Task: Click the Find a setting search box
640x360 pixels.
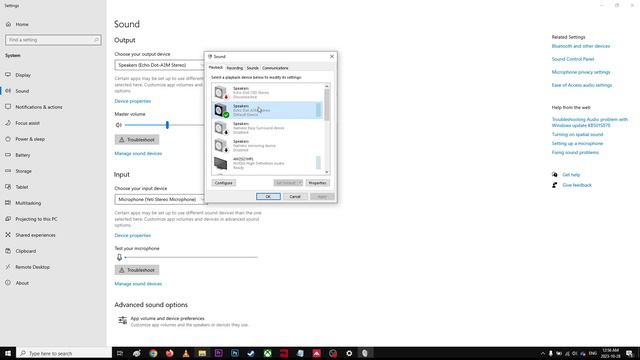Action: click(53, 40)
